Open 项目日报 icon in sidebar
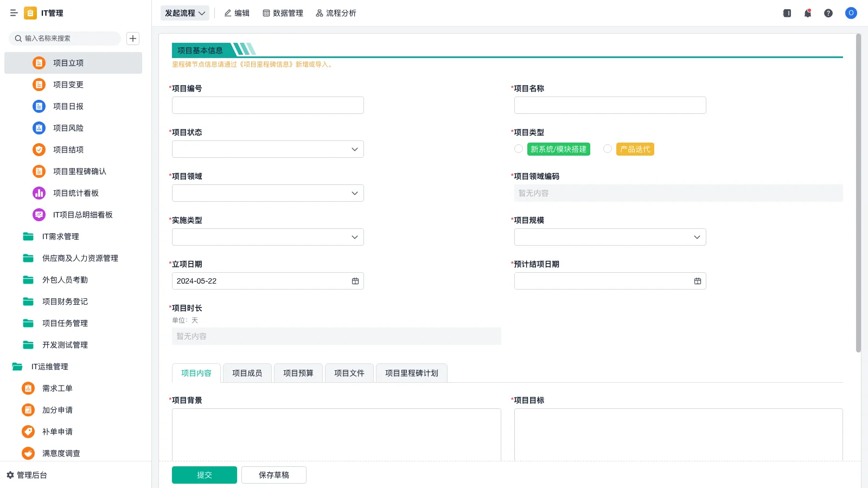Viewport: 868px width, 488px height. pyautogui.click(x=39, y=106)
